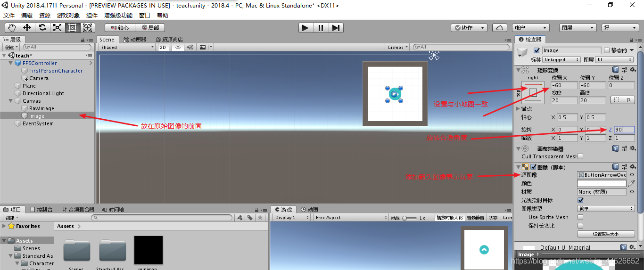Open Canvas Renderer settings gear
644x270 pixels.
point(632,148)
